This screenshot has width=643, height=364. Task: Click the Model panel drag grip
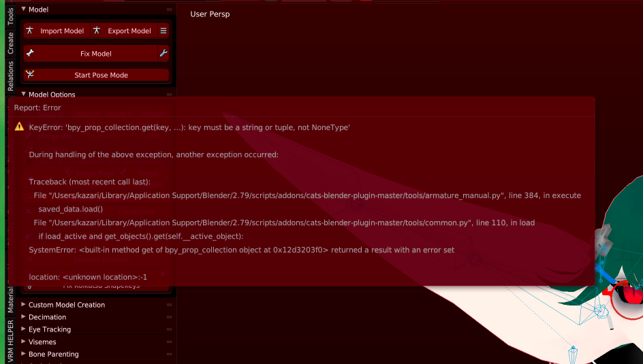pos(169,10)
